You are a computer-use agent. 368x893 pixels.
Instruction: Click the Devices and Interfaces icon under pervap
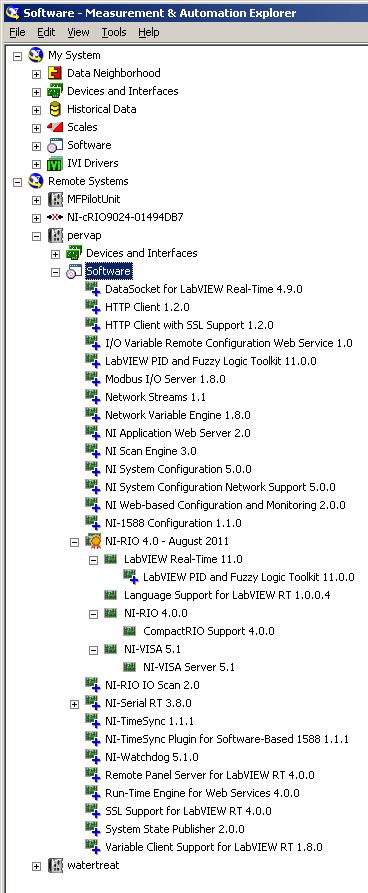(x=74, y=252)
